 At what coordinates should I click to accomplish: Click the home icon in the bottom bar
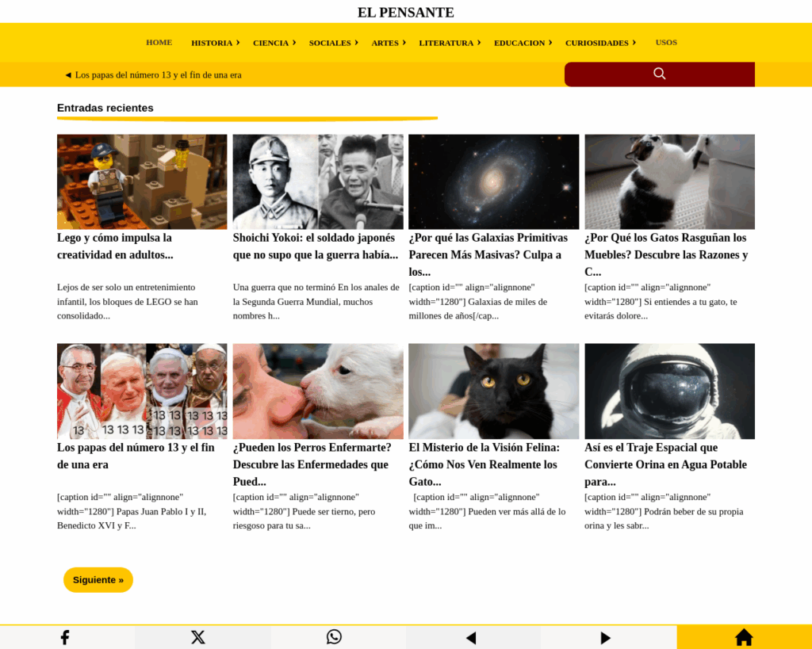coord(744,637)
